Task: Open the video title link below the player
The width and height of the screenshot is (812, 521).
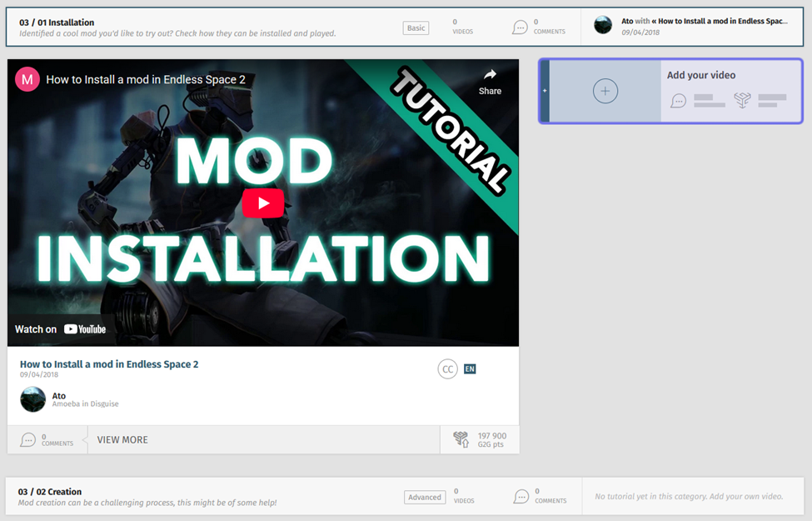Action: coord(109,364)
